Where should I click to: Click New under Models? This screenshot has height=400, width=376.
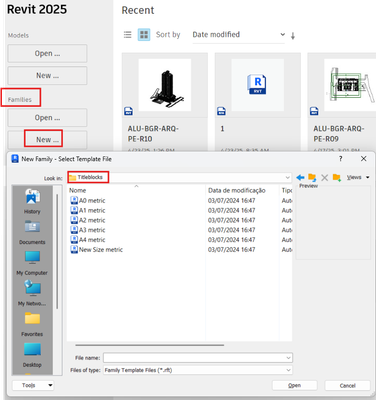[47, 76]
